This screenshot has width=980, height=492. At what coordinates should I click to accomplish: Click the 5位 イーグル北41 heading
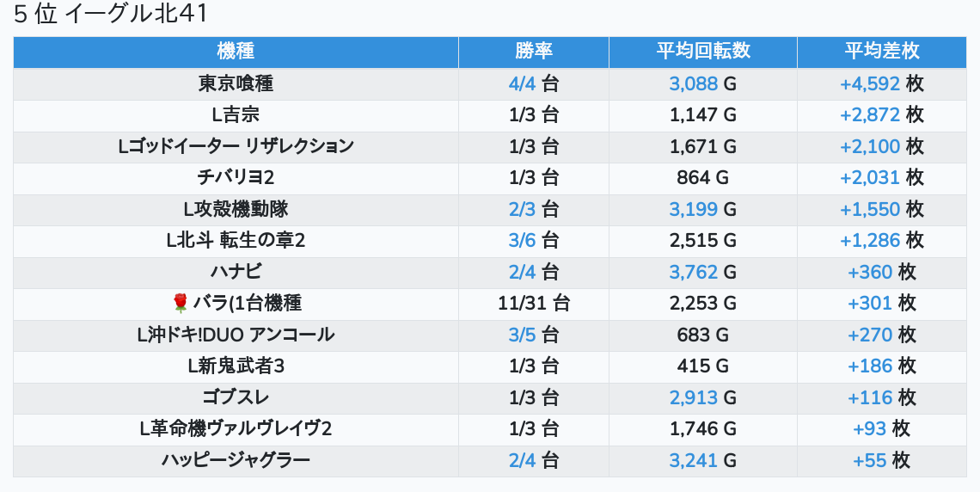(x=111, y=15)
